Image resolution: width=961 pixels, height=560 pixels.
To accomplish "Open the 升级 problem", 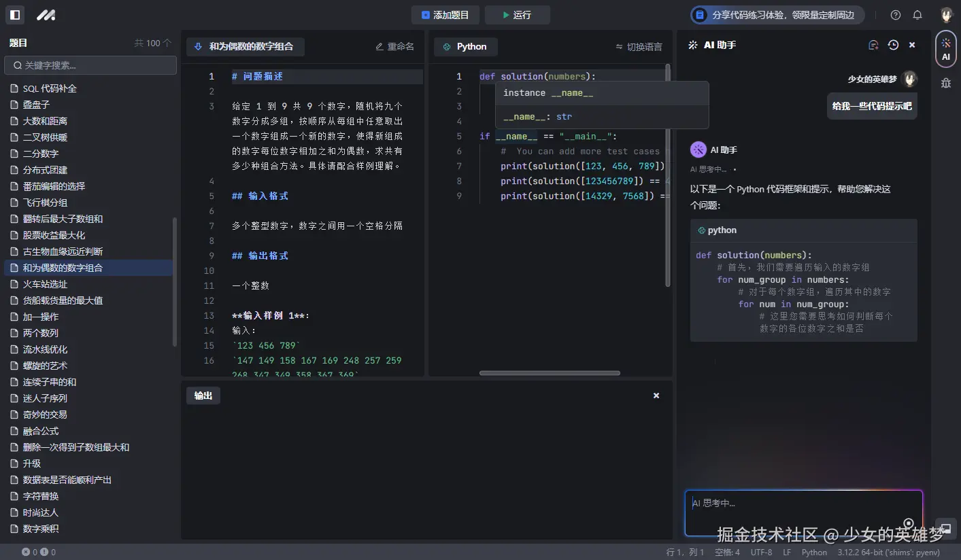I will [88, 463].
